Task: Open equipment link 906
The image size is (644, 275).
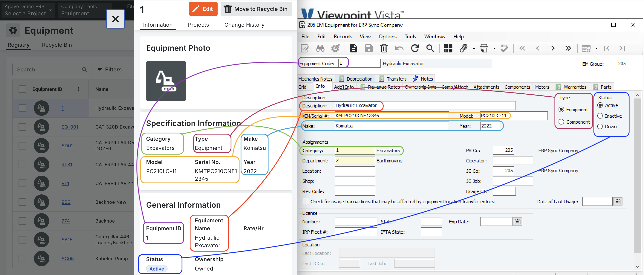Action: pyautogui.click(x=66, y=202)
